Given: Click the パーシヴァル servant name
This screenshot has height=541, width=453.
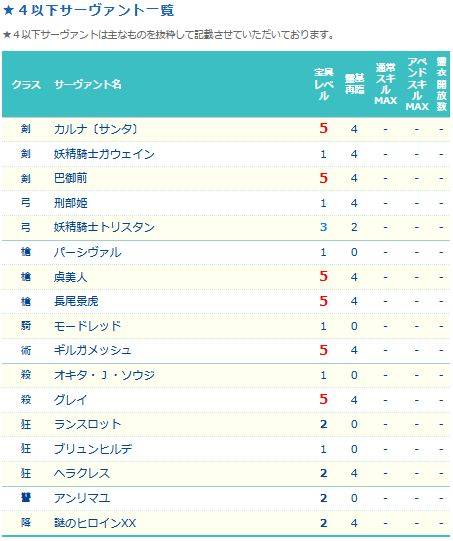Looking at the screenshot, I should [x=88, y=252].
